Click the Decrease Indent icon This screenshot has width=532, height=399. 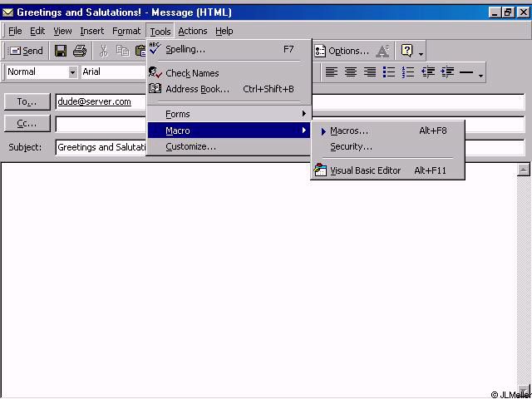pos(428,72)
